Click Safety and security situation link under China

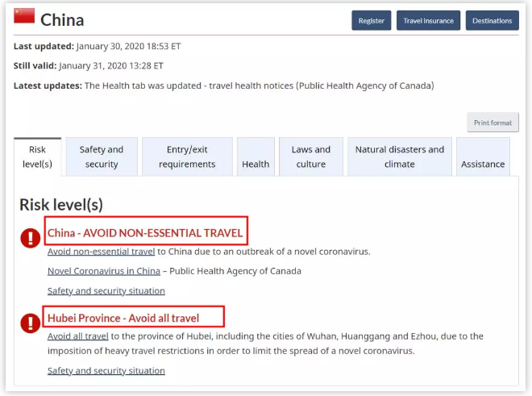(x=106, y=290)
